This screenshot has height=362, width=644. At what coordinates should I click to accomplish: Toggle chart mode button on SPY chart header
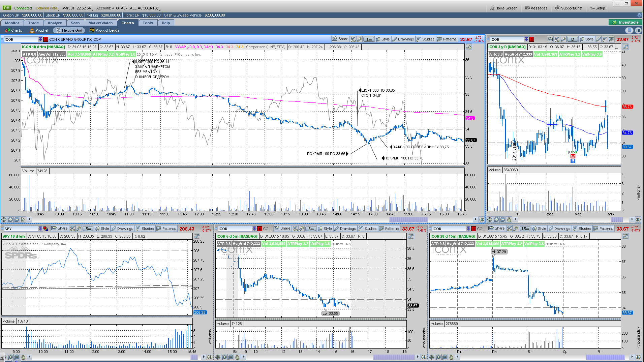pyautogui.click(x=197, y=236)
